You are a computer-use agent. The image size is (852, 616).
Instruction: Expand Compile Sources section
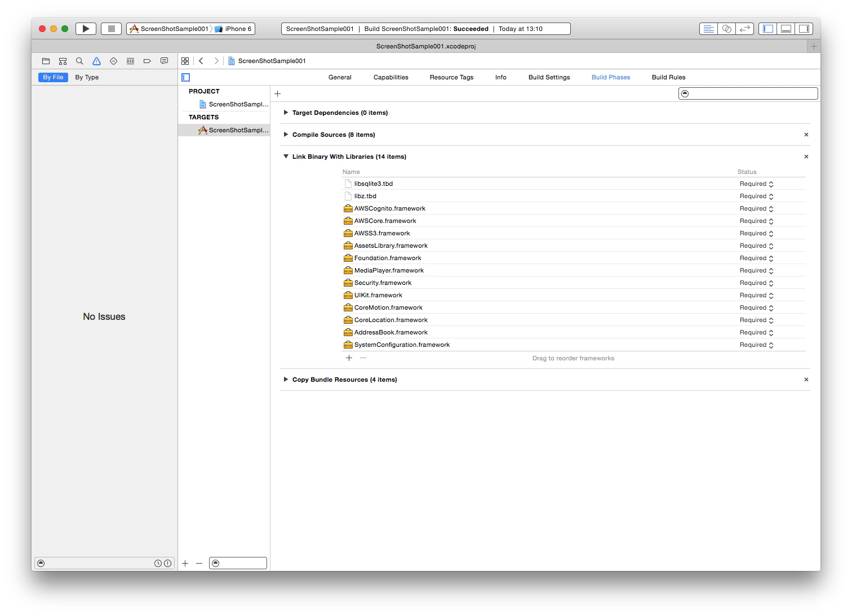[x=286, y=135]
